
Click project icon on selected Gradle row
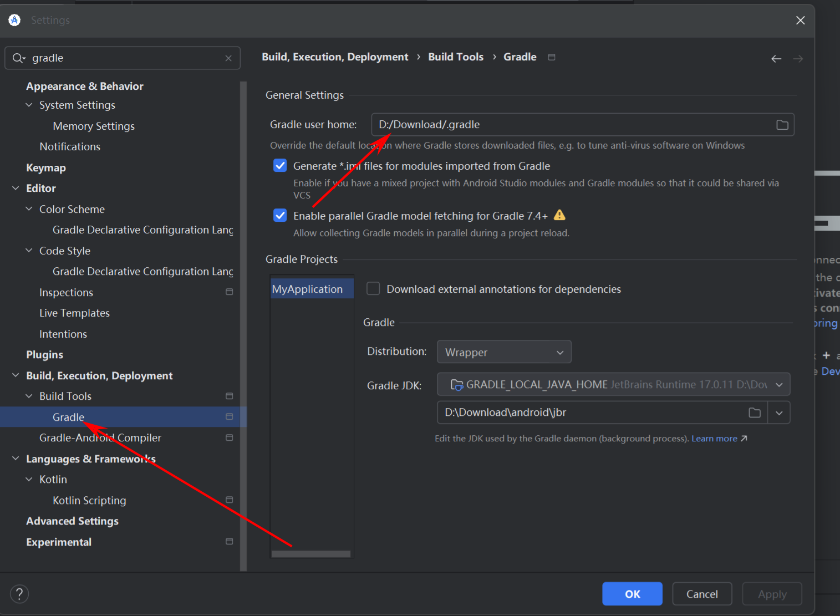(x=230, y=416)
